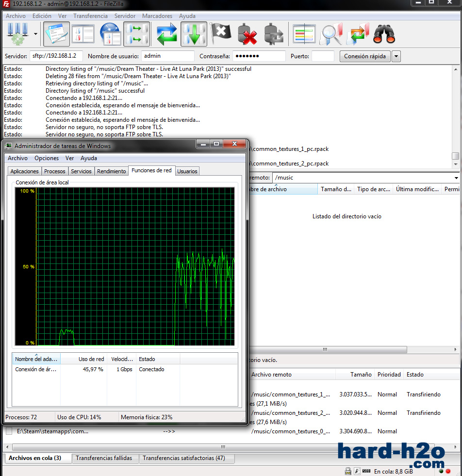This screenshot has width=462, height=476.
Task: Click the Contraseña password field
Action: tap(259, 56)
